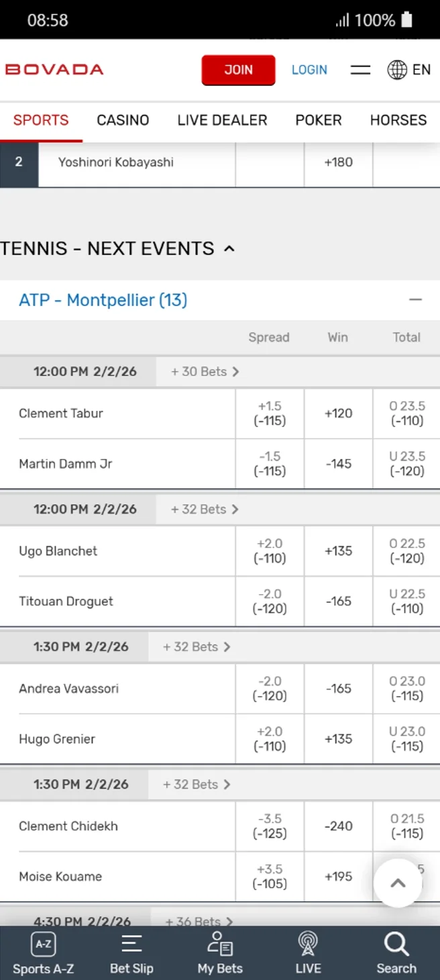Viewport: 440px width, 980px height.
Task: Expand +30 Bets for Tabur vs Damm
Action: pyautogui.click(x=203, y=371)
